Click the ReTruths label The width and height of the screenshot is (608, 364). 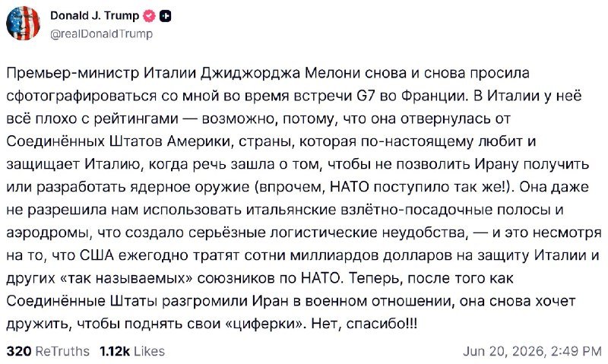62,351
